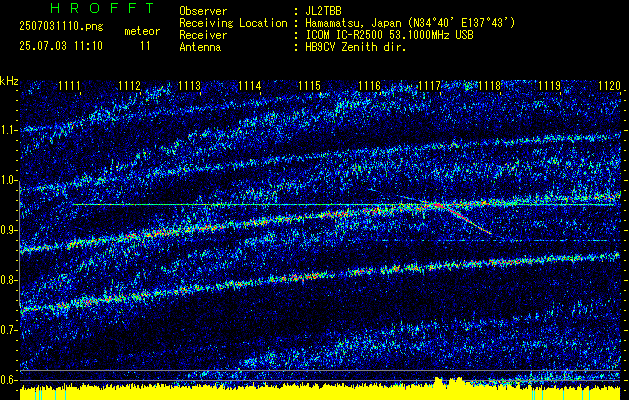Click the Antenna label
629x400 pixels.
(x=200, y=47)
